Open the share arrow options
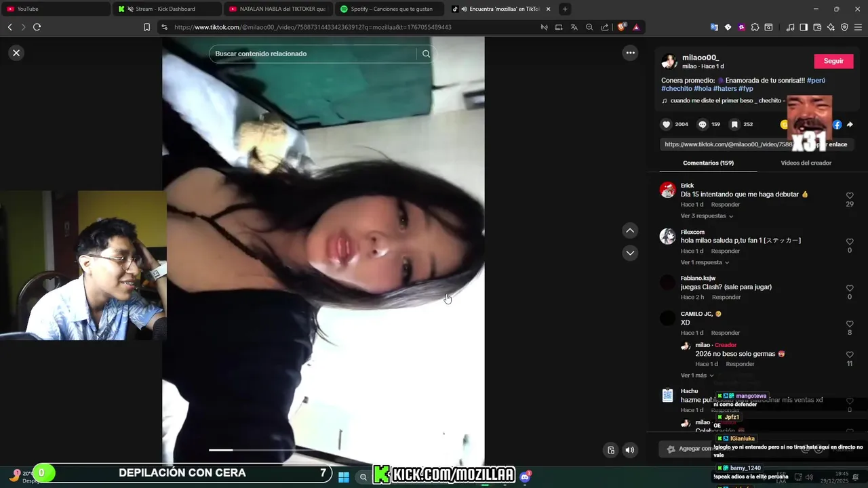This screenshot has height=488, width=868. coord(850,125)
